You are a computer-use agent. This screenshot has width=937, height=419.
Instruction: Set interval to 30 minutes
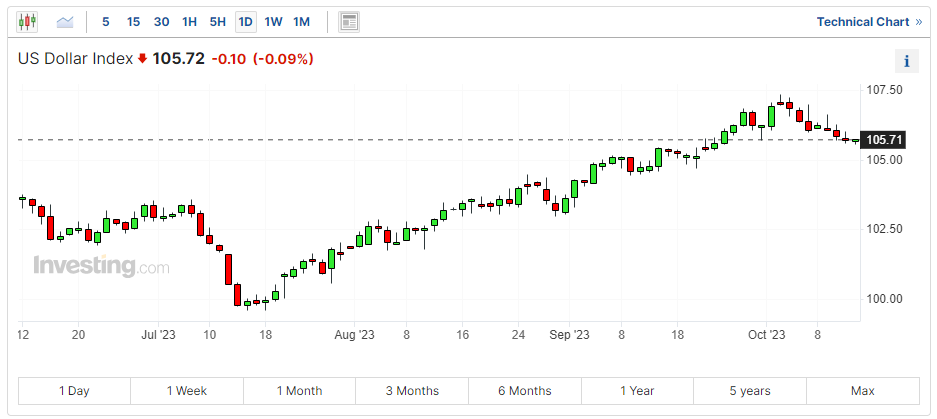click(161, 21)
